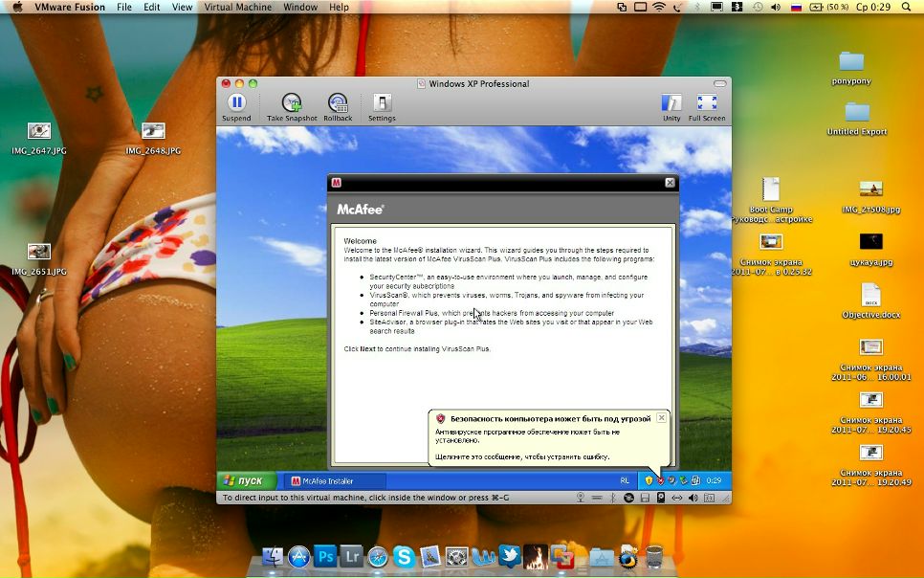Open the virtual machine Settings
The width and height of the screenshot is (924, 578).
[382, 107]
